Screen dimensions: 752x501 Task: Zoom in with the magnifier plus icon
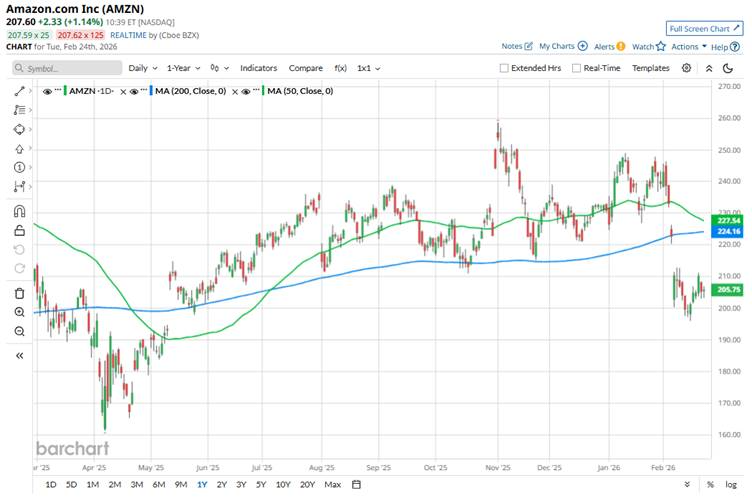tap(19, 312)
